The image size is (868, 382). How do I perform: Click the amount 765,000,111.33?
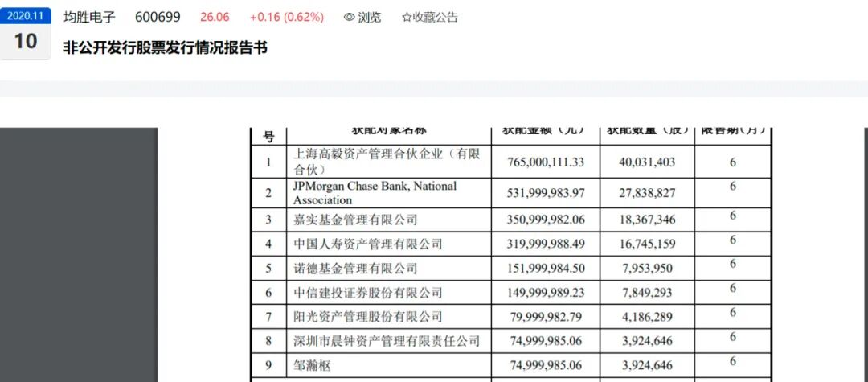pos(545,162)
